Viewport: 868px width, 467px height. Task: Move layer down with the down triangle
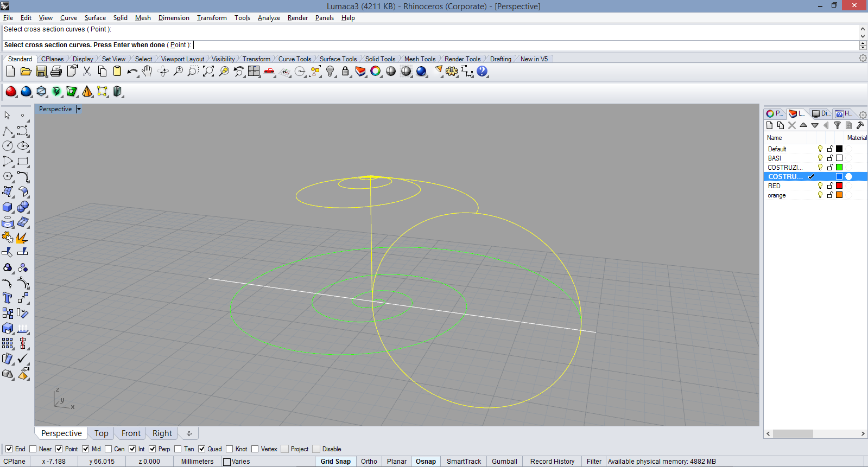click(x=815, y=125)
